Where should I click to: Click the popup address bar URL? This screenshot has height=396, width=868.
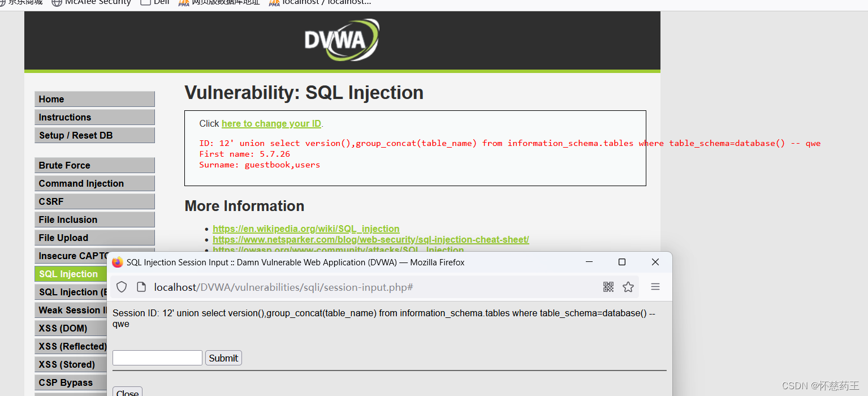(283, 287)
